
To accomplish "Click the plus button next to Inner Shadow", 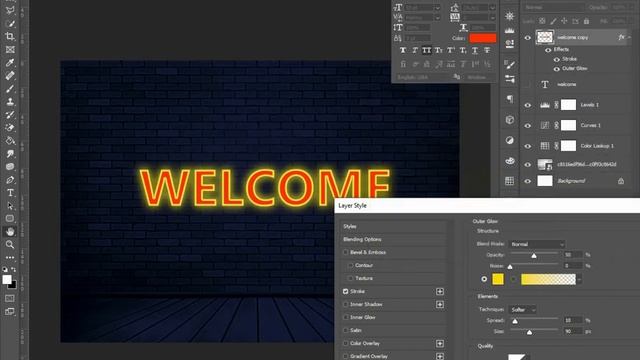I will point(440,304).
